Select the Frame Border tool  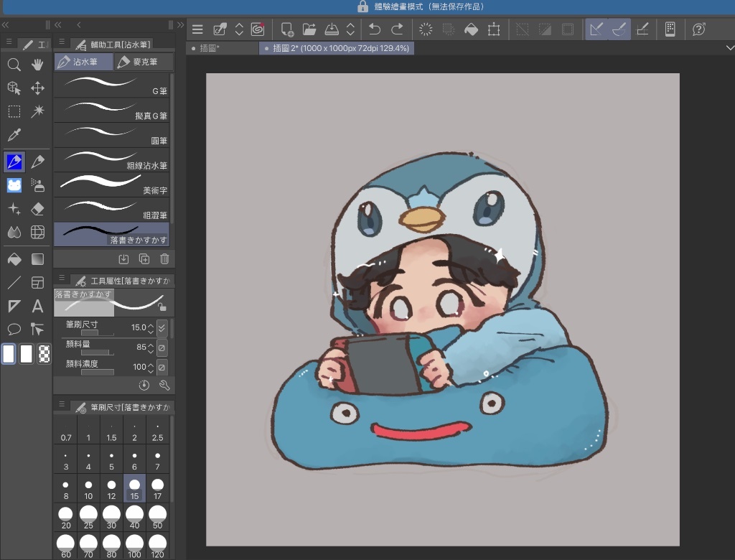point(37,282)
